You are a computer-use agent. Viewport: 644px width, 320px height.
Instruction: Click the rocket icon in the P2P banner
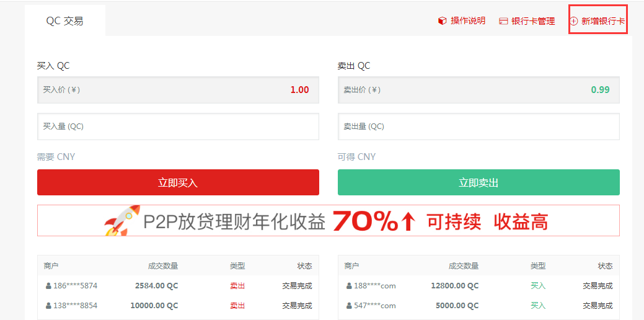coord(122,221)
